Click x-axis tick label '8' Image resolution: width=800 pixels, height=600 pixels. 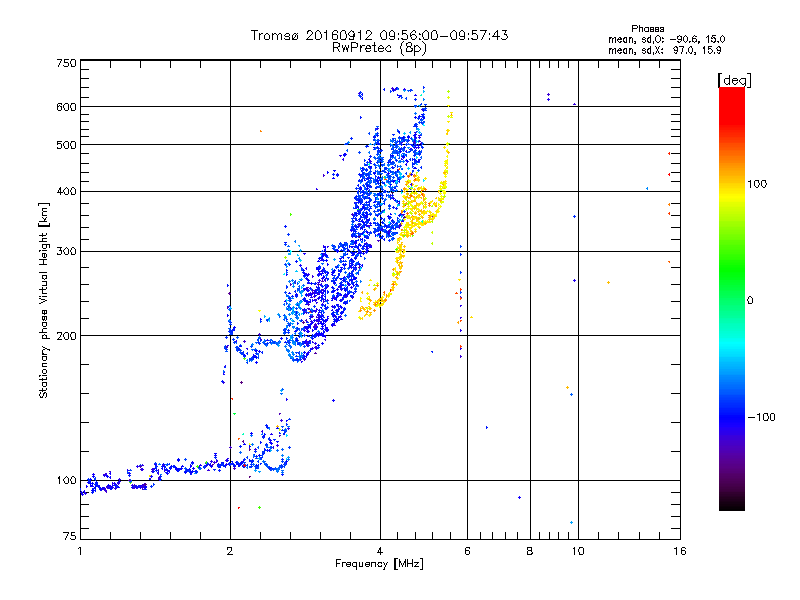[x=530, y=551]
